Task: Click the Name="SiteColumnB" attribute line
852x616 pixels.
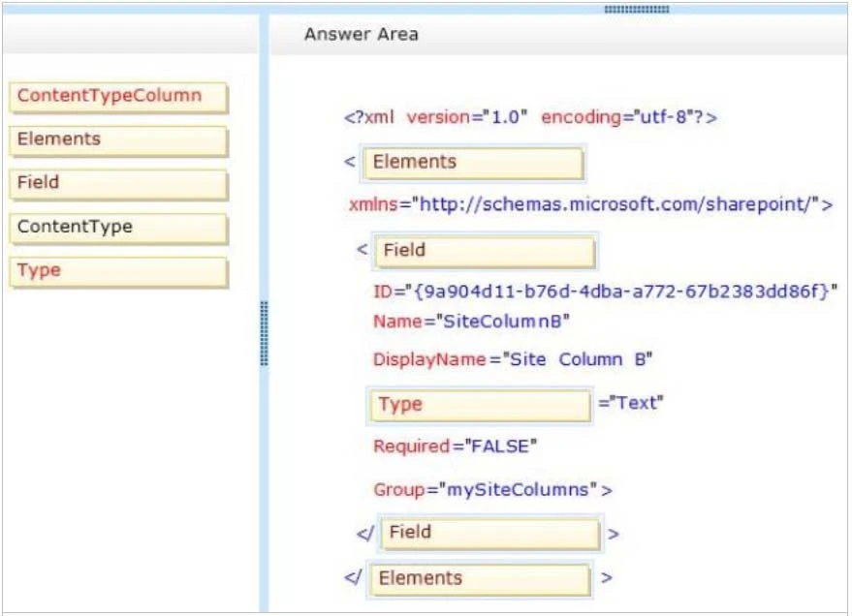Action: point(471,322)
